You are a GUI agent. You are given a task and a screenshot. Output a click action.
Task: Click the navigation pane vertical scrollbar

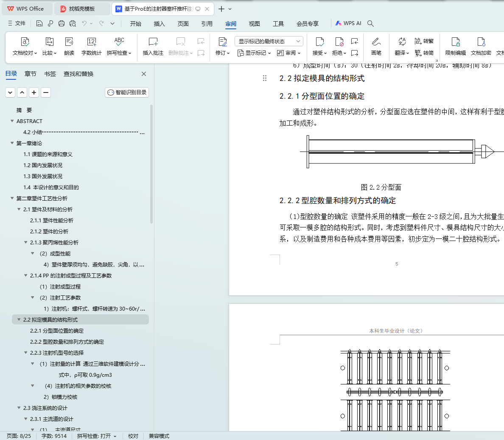point(151,164)
